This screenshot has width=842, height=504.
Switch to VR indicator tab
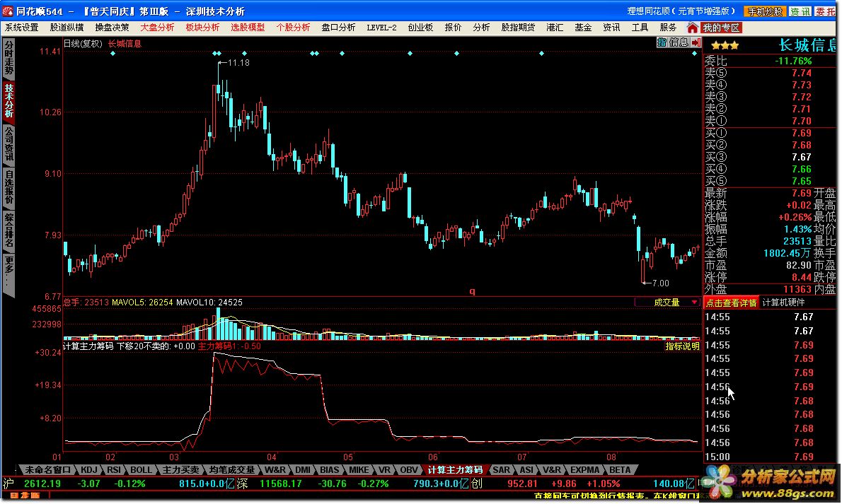384,469
